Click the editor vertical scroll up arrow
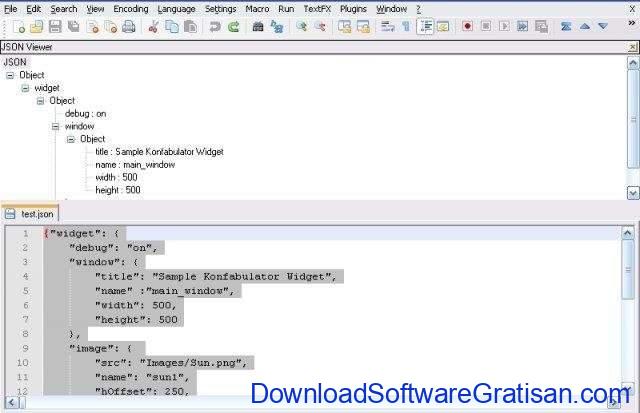 tap(627, 233)
